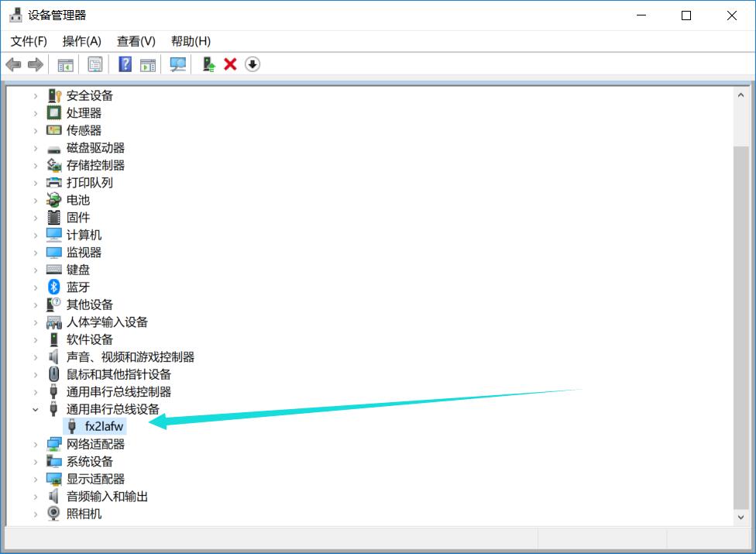Click show/hide console tree toolbar icon
Image resolution: width=756 pixels, height=554 pixels.
(x=66, y=64)
